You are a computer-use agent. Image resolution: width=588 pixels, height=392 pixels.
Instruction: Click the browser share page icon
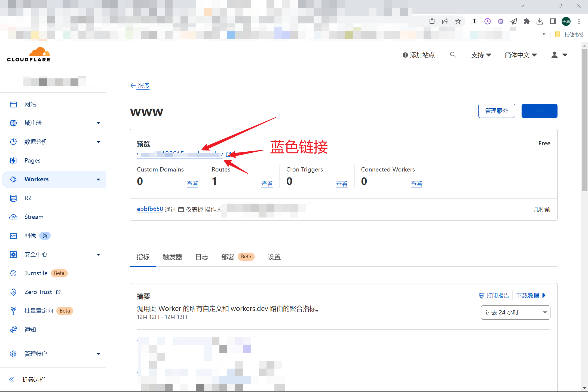(445, 22)
